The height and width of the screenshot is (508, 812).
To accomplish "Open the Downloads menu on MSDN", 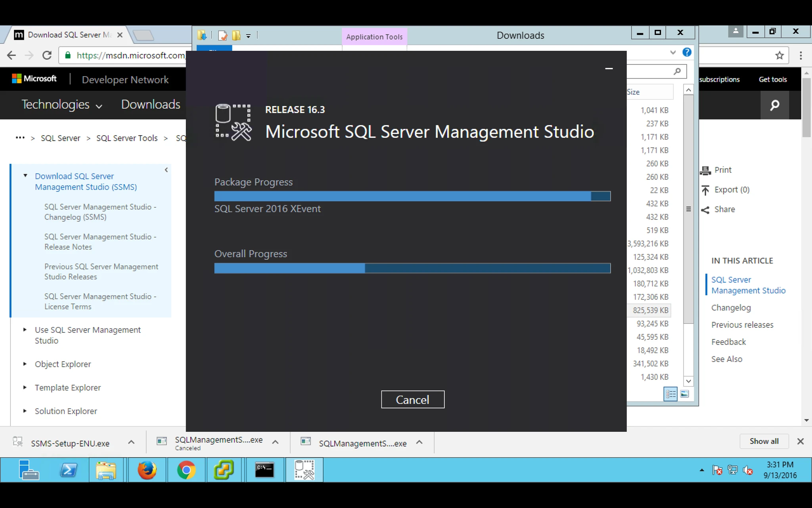I will (151, 104).
